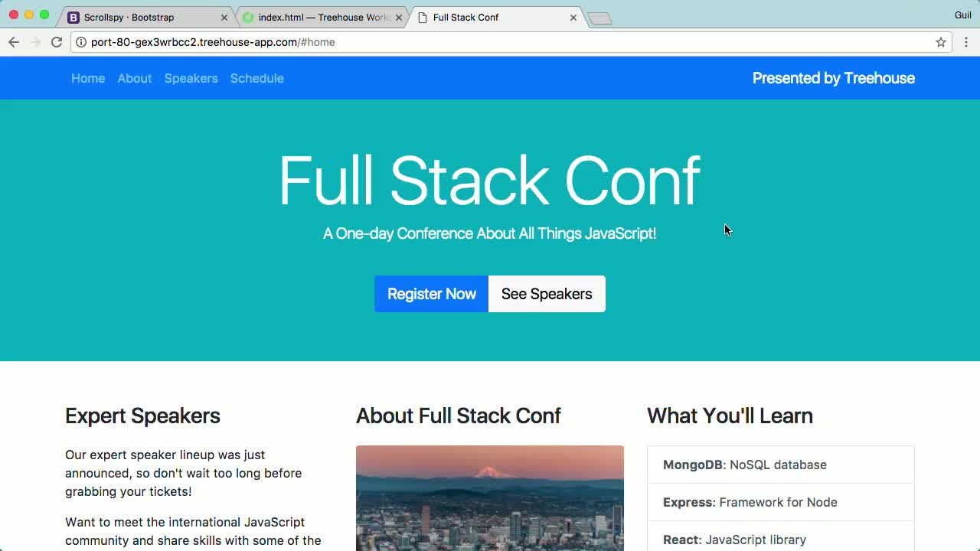Open Chrome's three-dot menu

966,42
